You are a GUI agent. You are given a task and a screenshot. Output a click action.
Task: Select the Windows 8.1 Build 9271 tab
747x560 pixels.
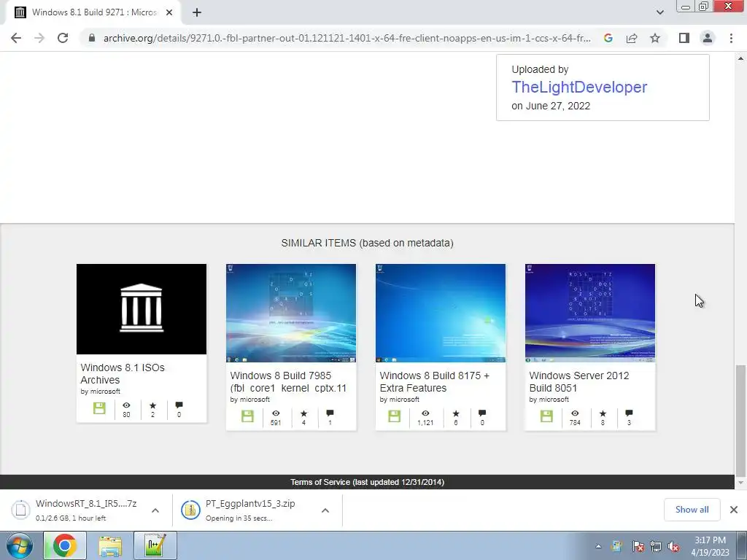tap(94, 12)
